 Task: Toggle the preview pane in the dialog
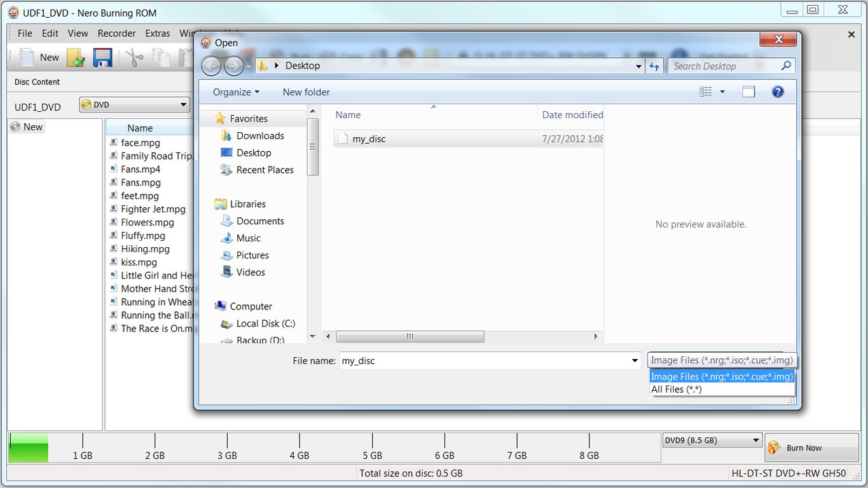click(748, 91)
